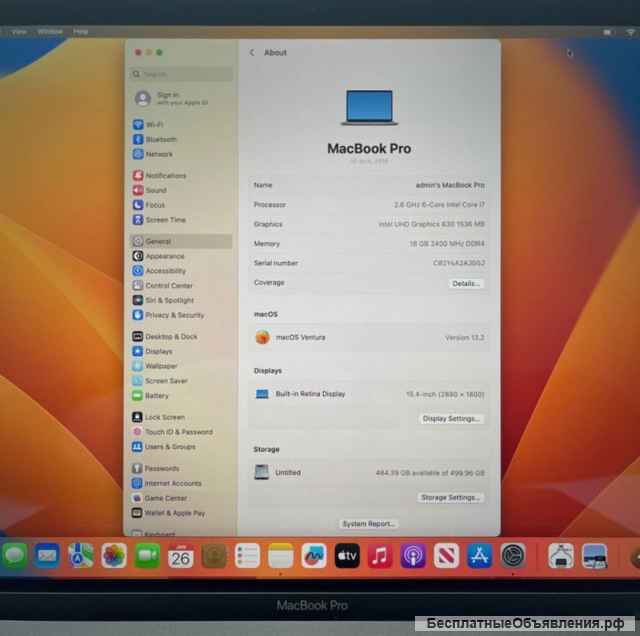
Task: Click the settings search field
Action: [182, 74]
